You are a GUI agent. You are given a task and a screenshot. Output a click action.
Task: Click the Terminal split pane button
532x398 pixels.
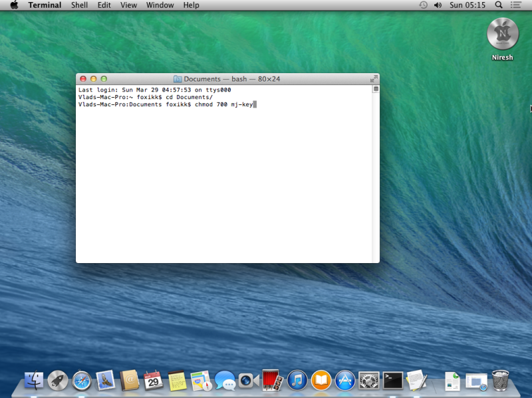tap(376, 89)
